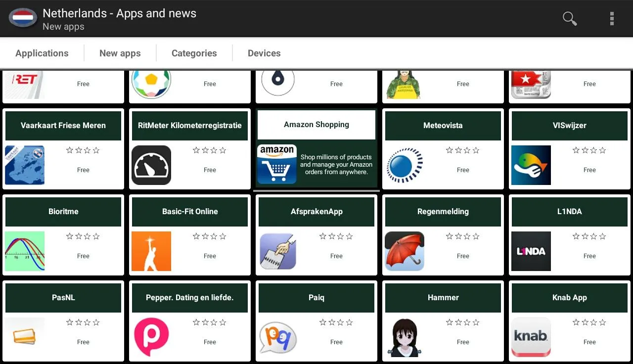Select the VISwijzer fish icon

(531, 165)
